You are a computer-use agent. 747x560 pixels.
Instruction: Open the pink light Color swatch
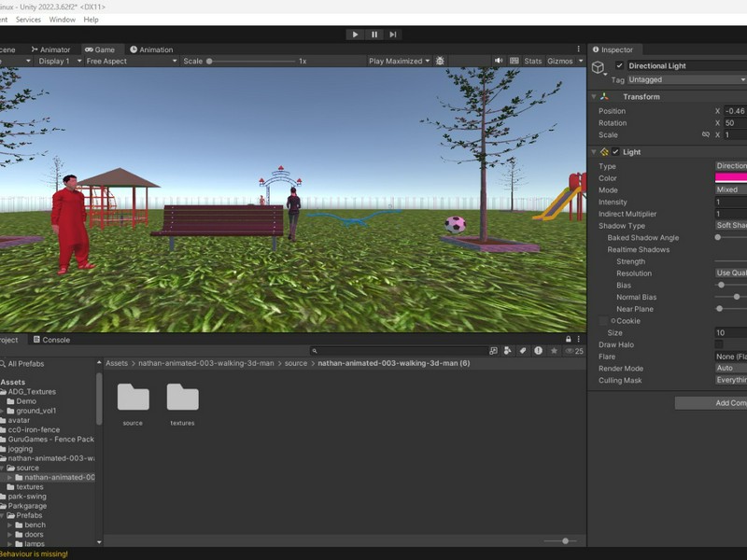[731, 177]
